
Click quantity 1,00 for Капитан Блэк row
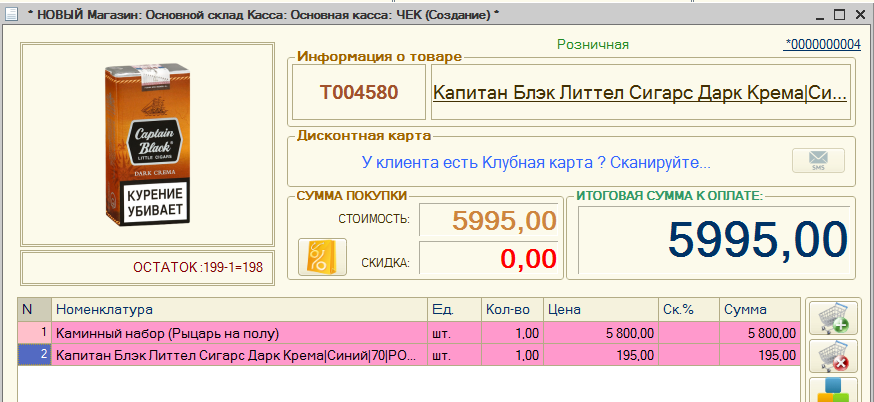point(512,355)
